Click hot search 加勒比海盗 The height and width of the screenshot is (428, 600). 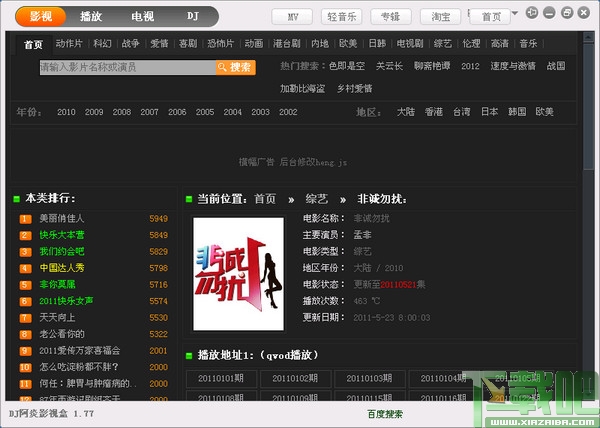(302, 89)
